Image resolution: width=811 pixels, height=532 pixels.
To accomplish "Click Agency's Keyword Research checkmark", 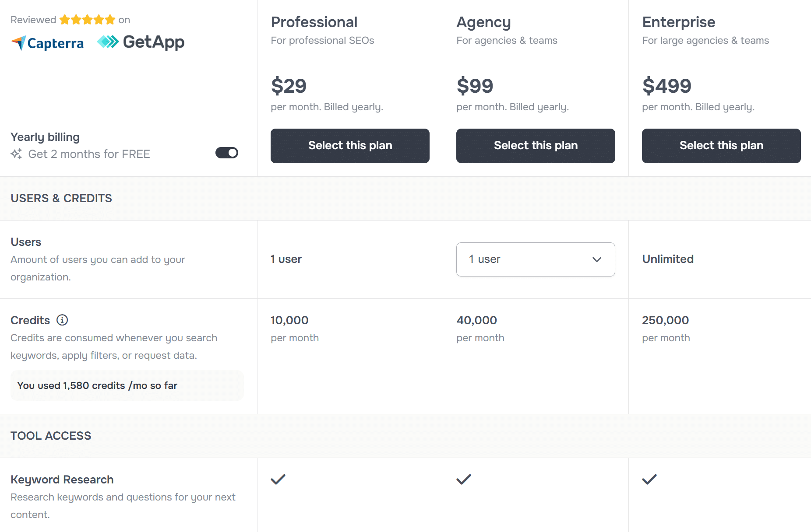I will pos(463,479).
